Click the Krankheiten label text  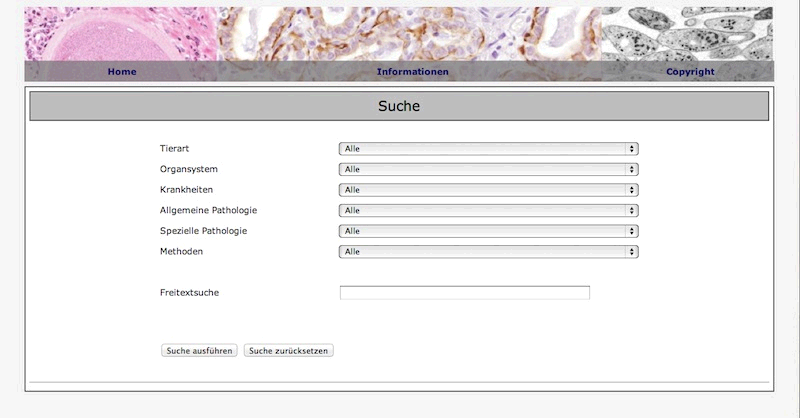point(186,190)
